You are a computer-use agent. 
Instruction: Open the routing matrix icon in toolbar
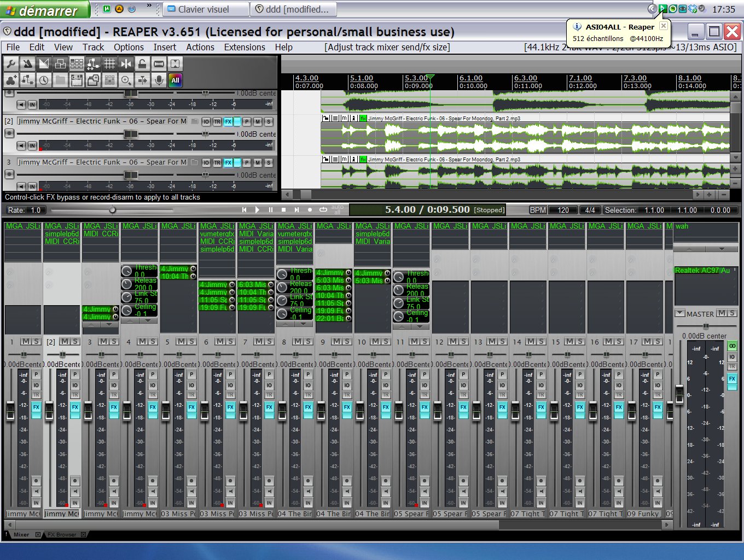pyautogui.click(x=27, y=80)
